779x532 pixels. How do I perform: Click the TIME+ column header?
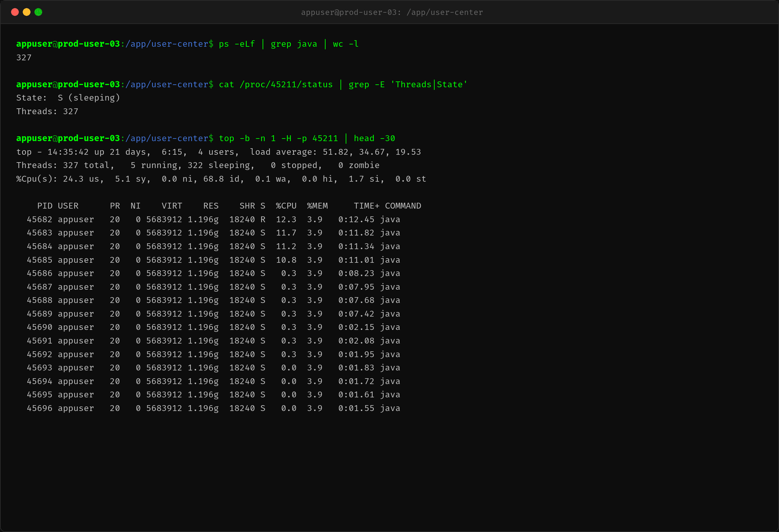click(366, 206)
